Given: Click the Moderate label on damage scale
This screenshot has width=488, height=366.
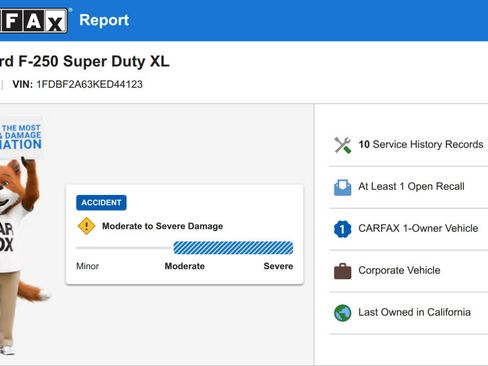Looking at the screenshot, I should coord(185,266).
